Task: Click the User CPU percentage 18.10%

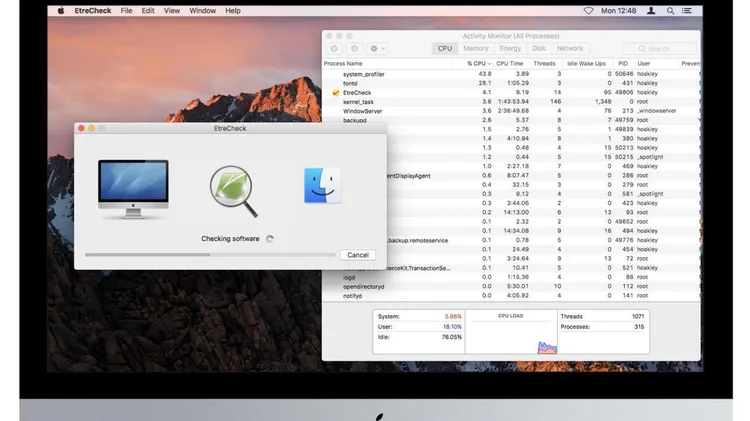Action: [x=452, y=327]
